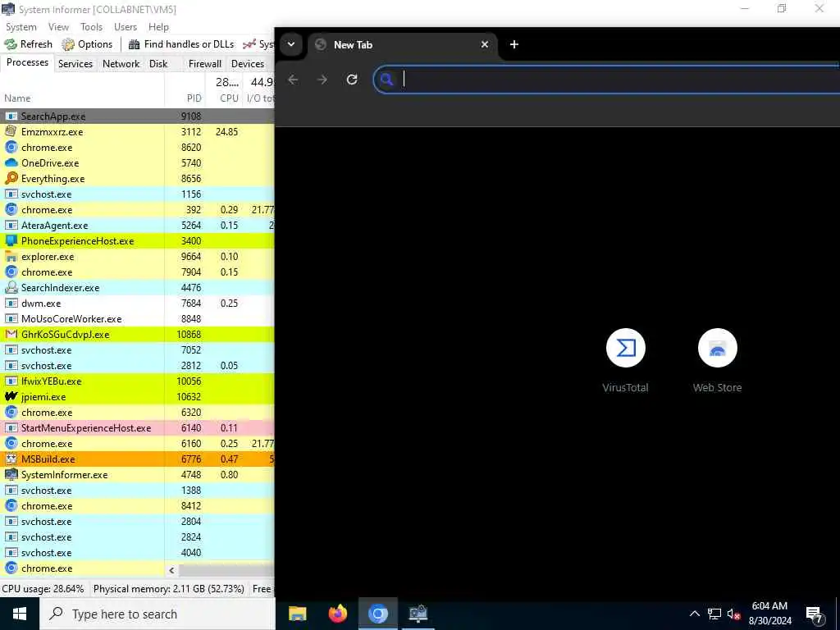Reload the Chrome page
The height and width of the screenshot is (630, 840).
351,80
